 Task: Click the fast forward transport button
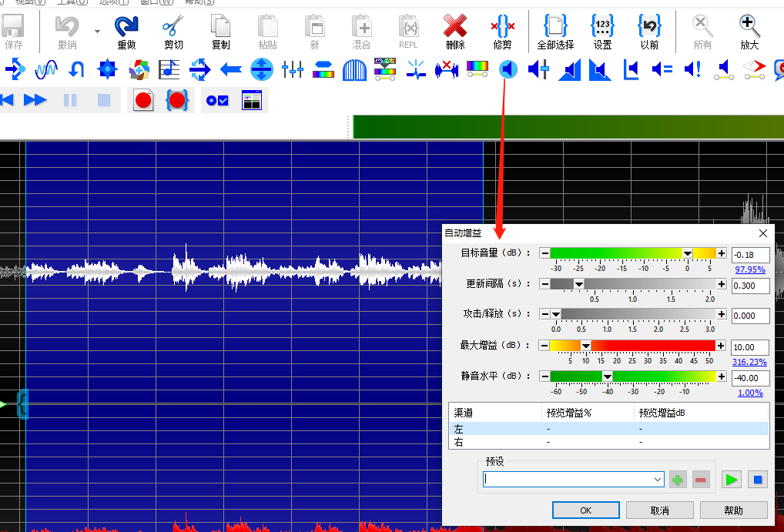point(35,100)
